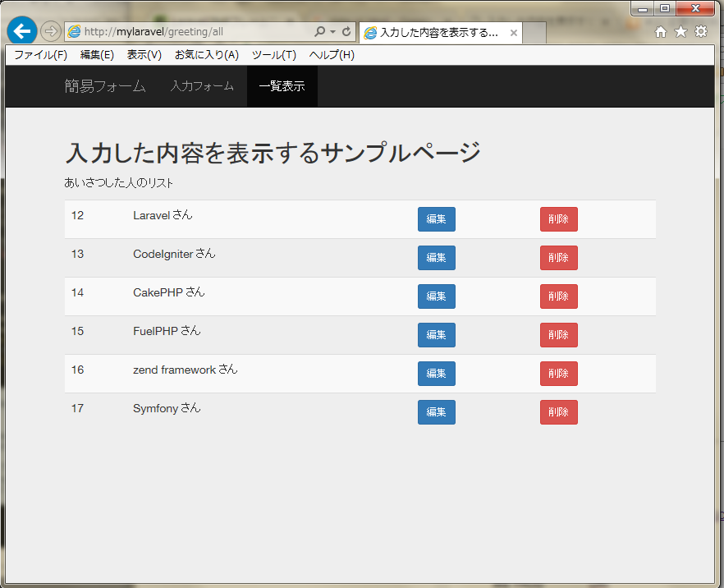This screenshot has height=588, width=724.
Task: Click 編集 for the Laravel row
Action: point(436,219)
